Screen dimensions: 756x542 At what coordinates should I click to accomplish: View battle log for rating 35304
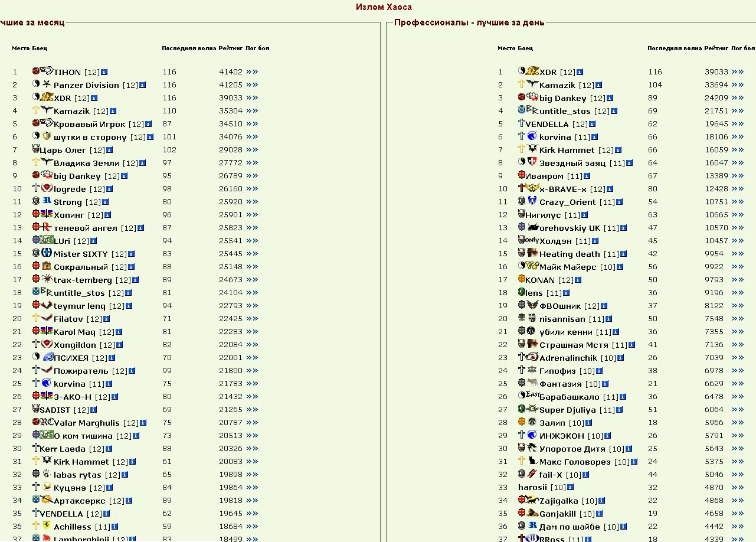pos(252,111)
